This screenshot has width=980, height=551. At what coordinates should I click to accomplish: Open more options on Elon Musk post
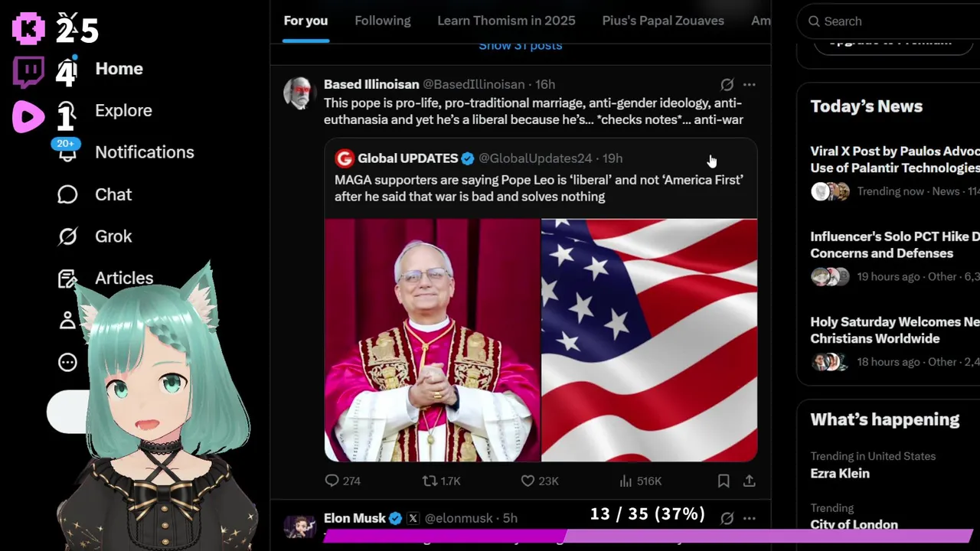pyautogui.click(x=750, y=518)
